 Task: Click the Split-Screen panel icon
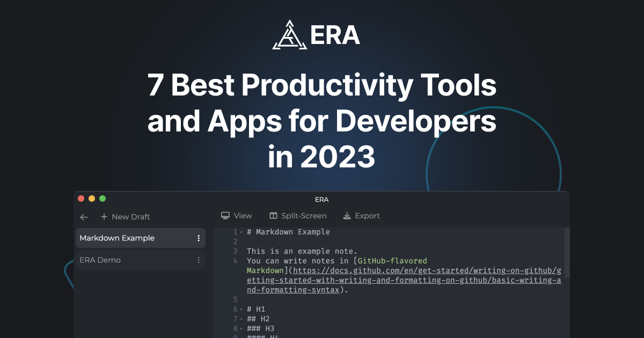pos(273,215)
